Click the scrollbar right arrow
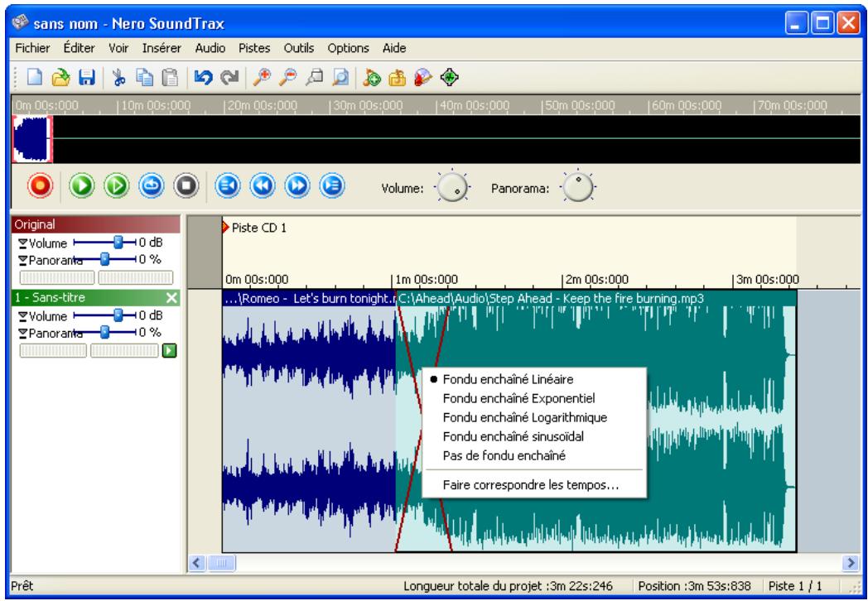The height and width of the screenshot is (601, 868). coord(850,564)
